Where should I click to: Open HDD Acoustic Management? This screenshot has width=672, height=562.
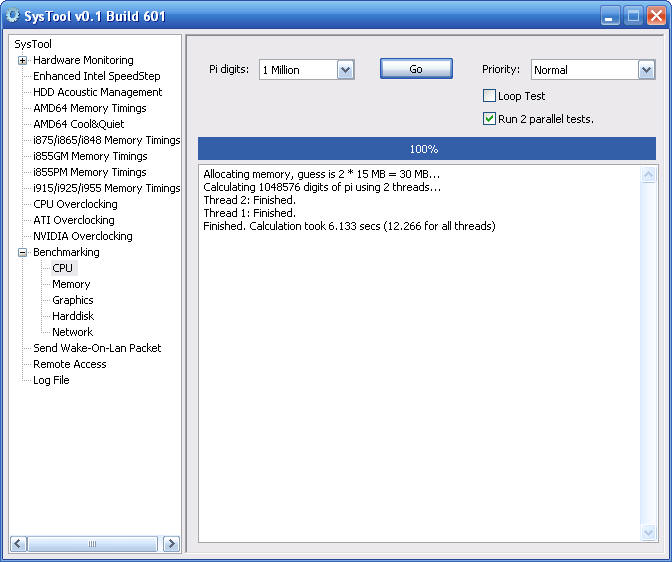(97, 92)
